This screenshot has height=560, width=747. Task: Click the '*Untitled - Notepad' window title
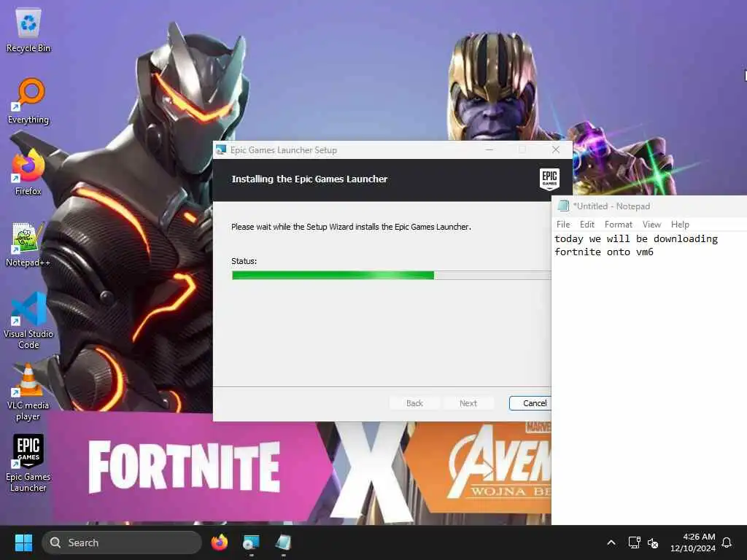click(x=612, y=206)
